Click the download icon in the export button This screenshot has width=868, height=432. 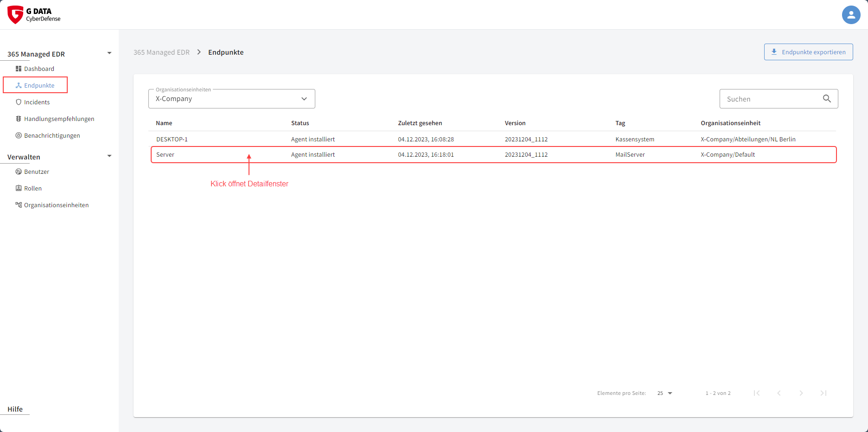point(774,52)
